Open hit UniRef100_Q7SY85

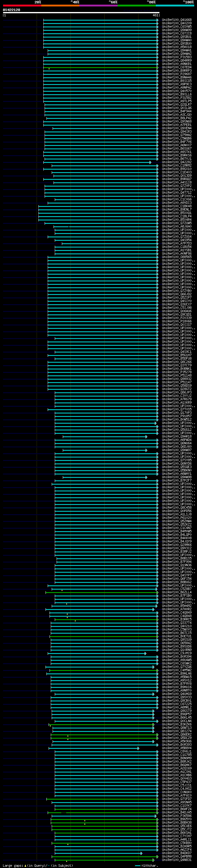click(177, 460)
